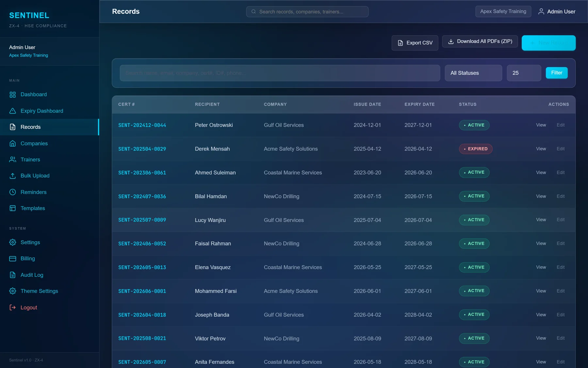Open certificate SENT-202605-0013
This screenshot has height=368, width=588.
click(x=142, y=268)
